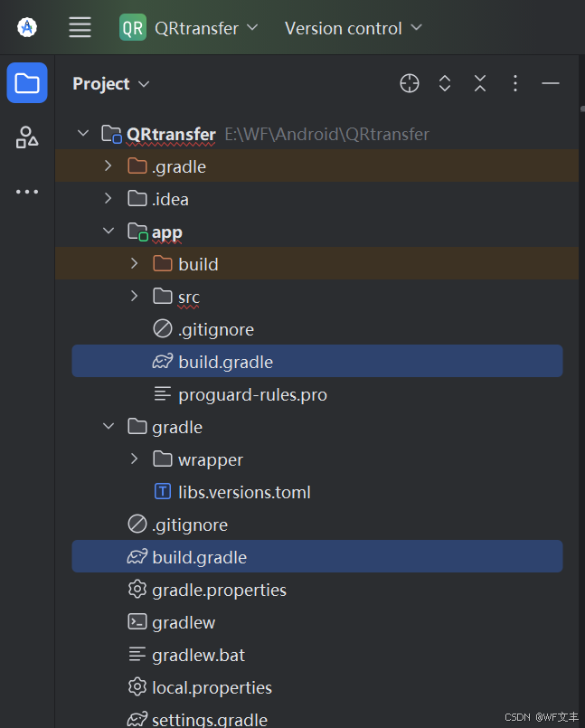
Task: Open the Project tool window
Action: [27, 84]
